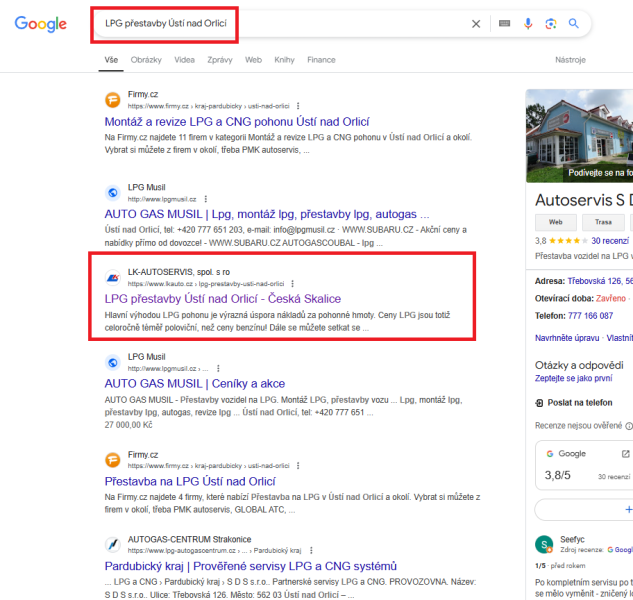Switch to the Web tab

click(253, 60)
